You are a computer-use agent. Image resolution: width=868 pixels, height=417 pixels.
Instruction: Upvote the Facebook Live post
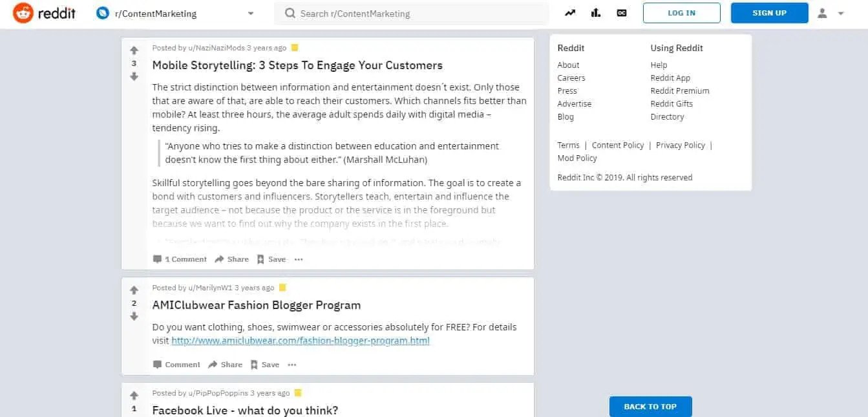(134, 396)
